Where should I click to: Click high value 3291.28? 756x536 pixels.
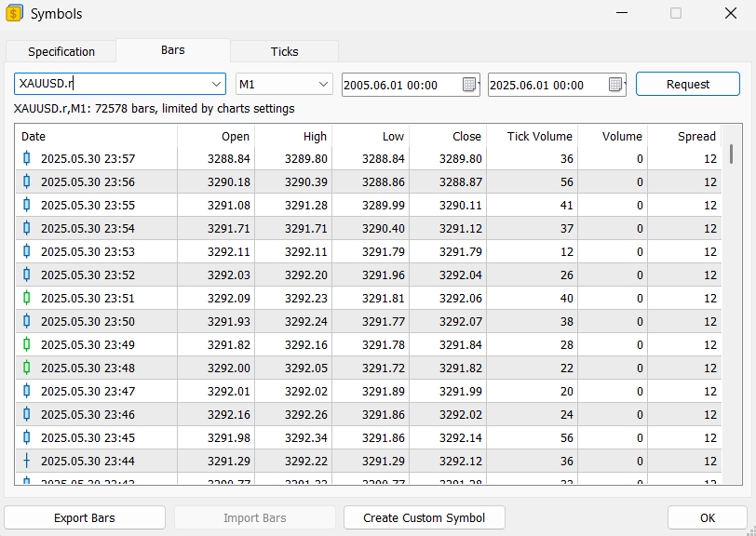coord(306,205)
